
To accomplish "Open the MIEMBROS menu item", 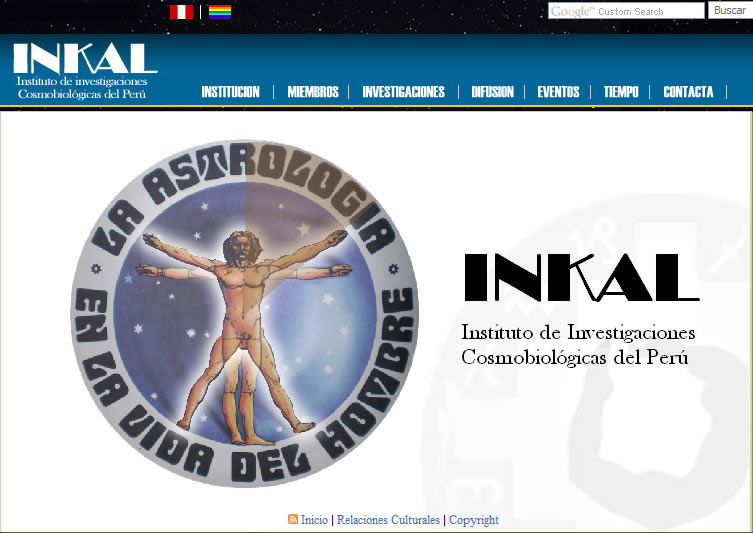I will point(313,92).
